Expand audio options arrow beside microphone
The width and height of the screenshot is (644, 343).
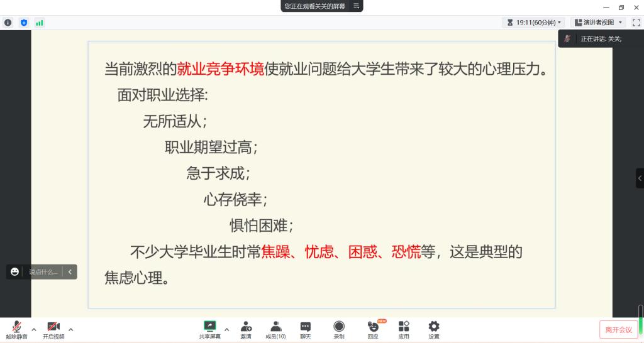[34, 329]
